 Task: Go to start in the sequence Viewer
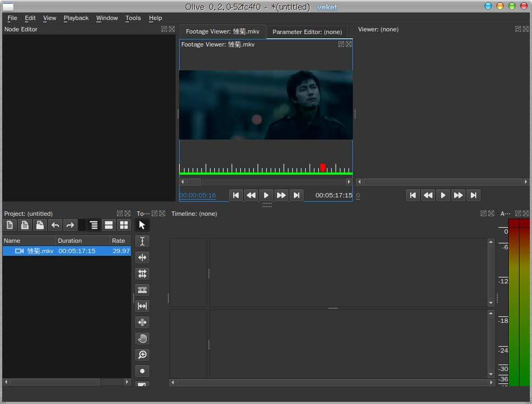(413, 195)
